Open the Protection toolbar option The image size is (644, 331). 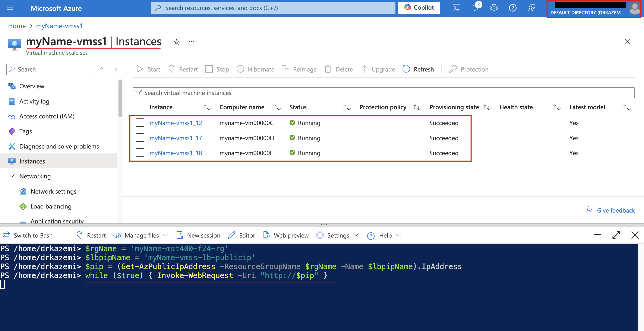pyautogui.click(x=469, y=69)
